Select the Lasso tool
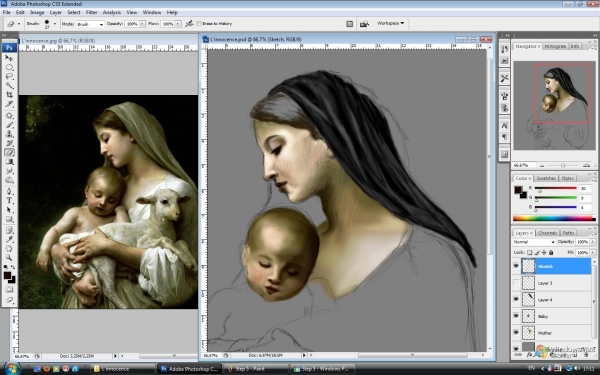This screenshot has width=600, height=375. (x=9, y=77)
